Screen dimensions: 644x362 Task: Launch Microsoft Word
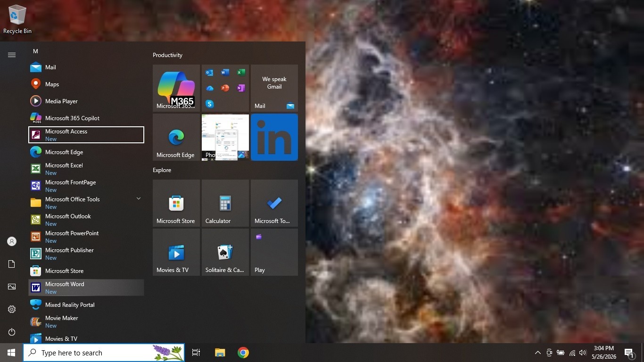tap(86, 288)
